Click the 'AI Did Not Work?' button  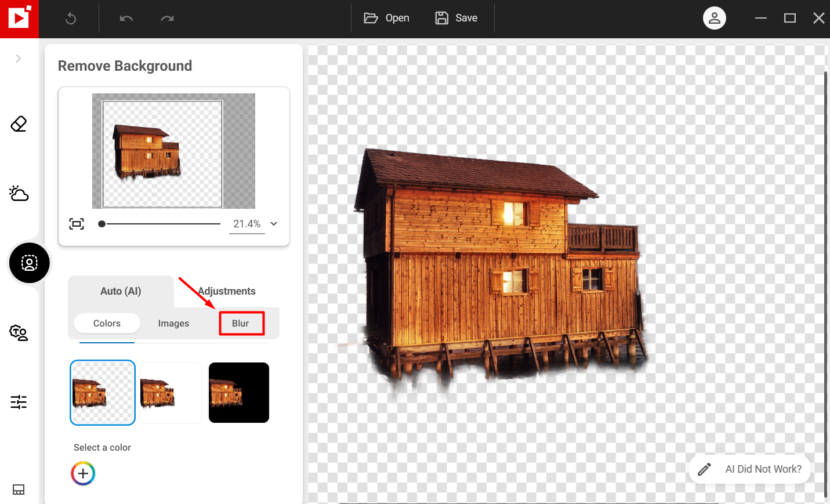[x=749, y=469]
